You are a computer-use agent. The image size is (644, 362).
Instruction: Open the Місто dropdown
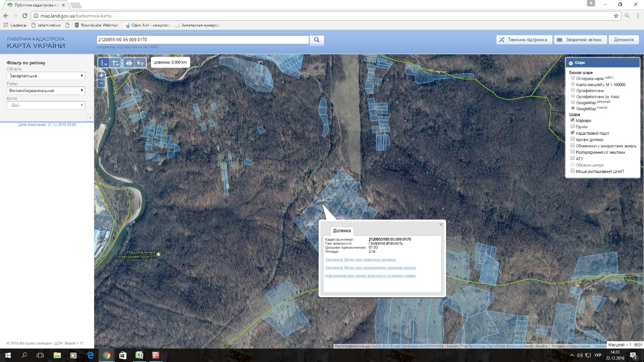tap(46, 106)
